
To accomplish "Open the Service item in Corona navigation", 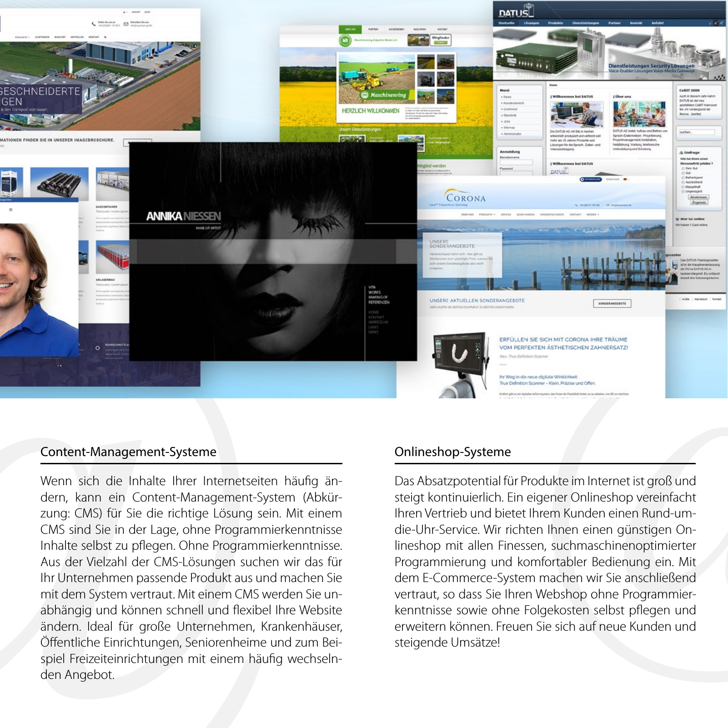I will (x=506, y=214).
